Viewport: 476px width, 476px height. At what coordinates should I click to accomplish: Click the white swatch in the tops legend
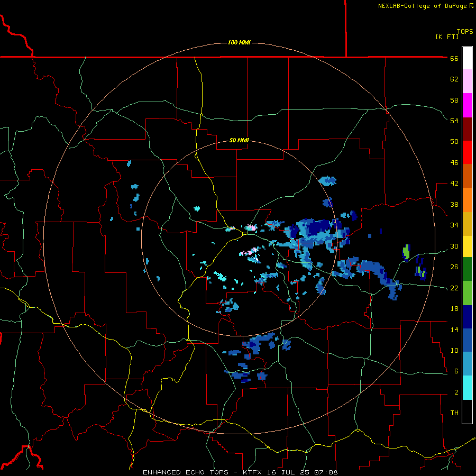(467, 58)
